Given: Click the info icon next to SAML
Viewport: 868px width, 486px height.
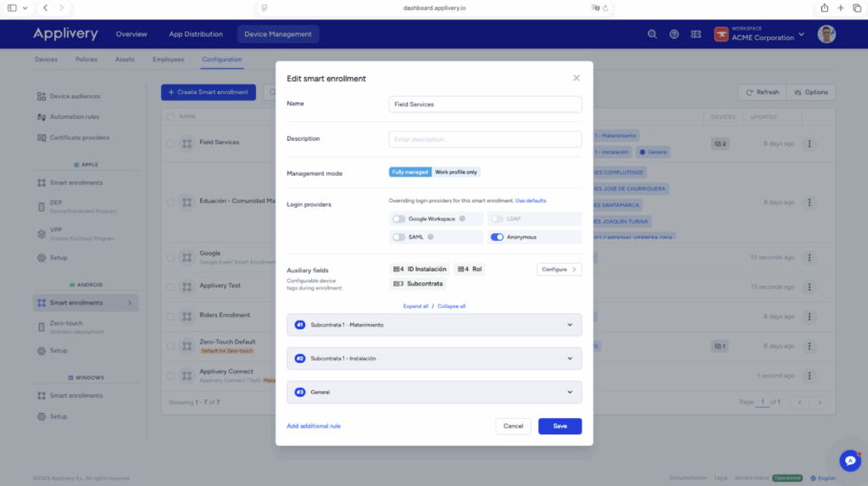Looking at the screenshot, I should [x=430, y=237].
